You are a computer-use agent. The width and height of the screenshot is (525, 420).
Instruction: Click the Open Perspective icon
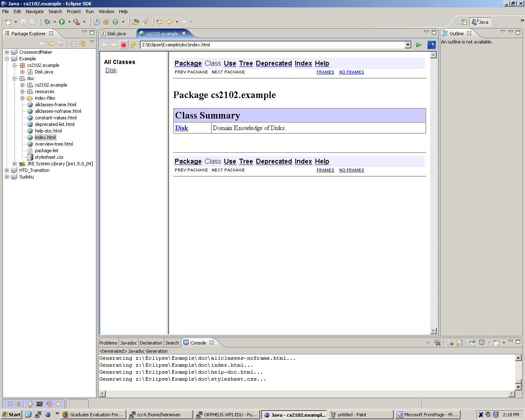point(464,22)
